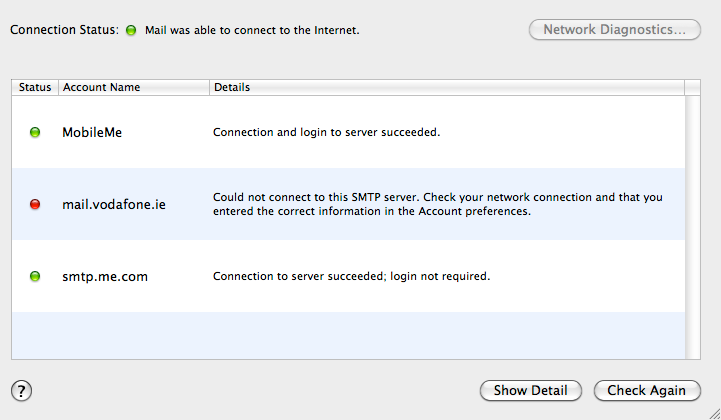The image size is (721, 420).
Task: Open Network Diagnostics
Action: click(x=614, y=30)
